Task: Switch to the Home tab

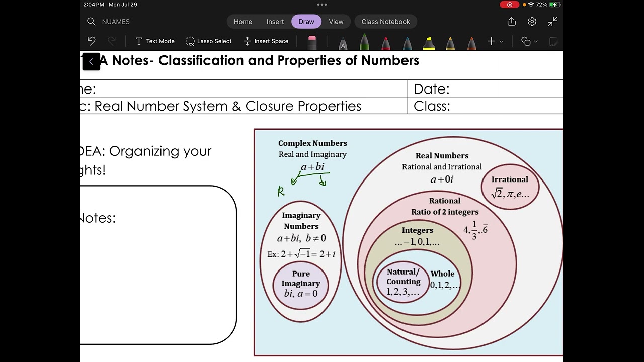Action: [243, 22]
